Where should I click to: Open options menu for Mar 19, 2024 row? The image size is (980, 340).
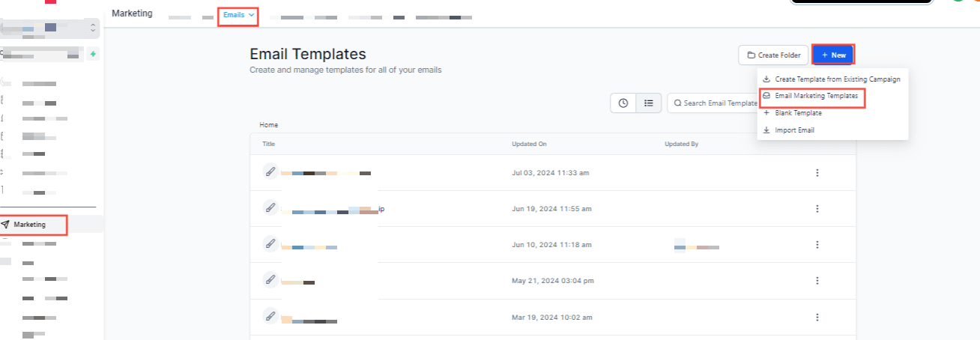point(817,317)
